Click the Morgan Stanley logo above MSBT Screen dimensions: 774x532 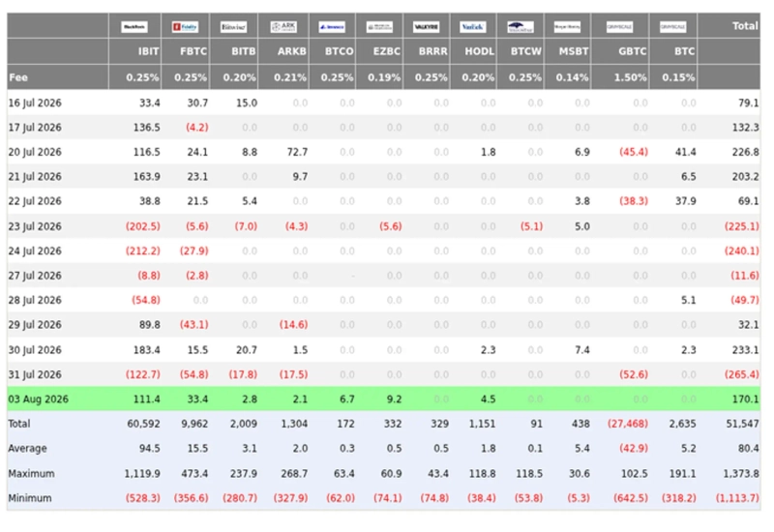coord(567,27)
